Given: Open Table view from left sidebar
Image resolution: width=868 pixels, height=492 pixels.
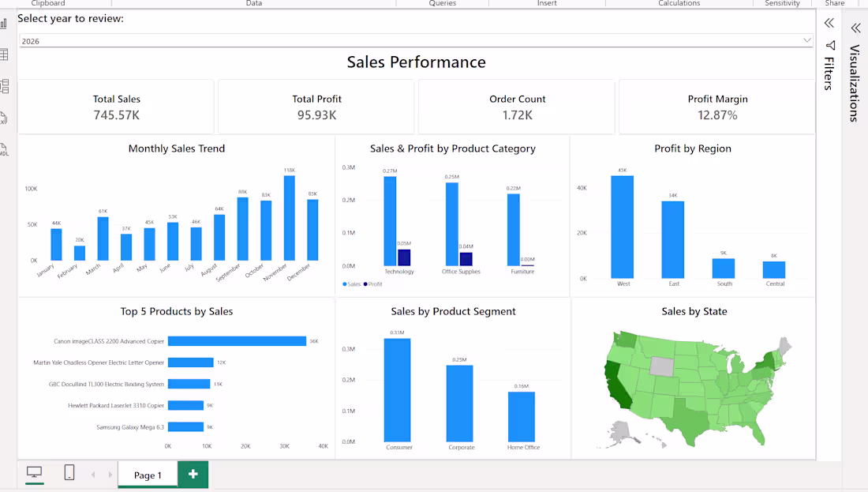Looking at the screenshot, I should tap(4, 54).
